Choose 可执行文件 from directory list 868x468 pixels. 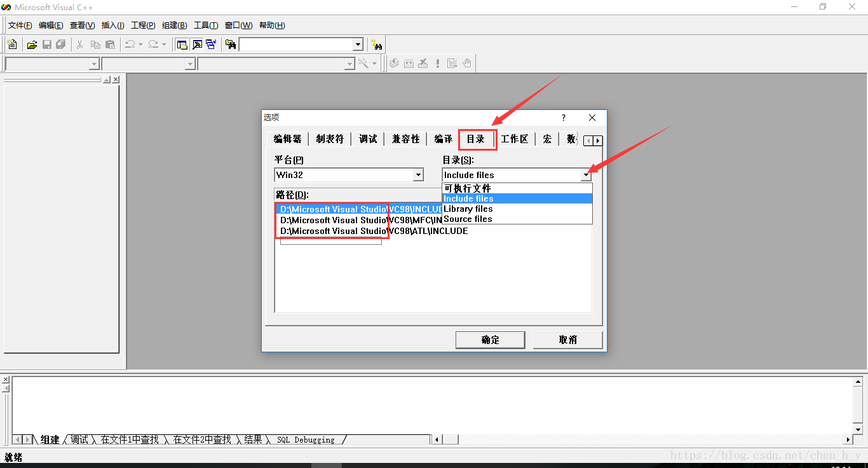[x=517, y=188]
